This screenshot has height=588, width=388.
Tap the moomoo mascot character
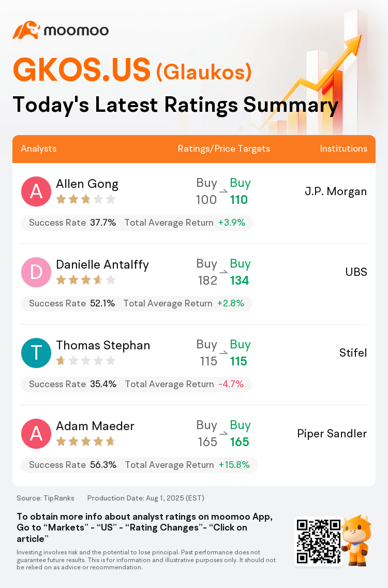(x=356, y=540)
